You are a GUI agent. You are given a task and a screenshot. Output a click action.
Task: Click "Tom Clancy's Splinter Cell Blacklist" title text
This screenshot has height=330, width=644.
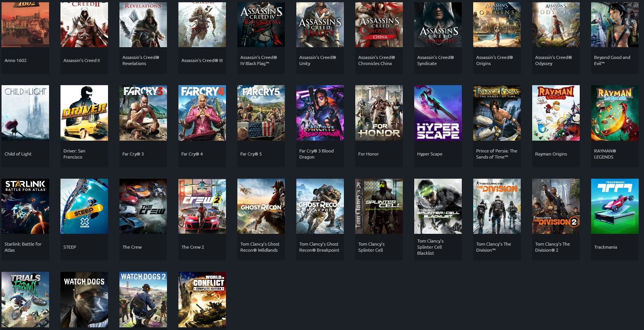[x=430, y=247]
